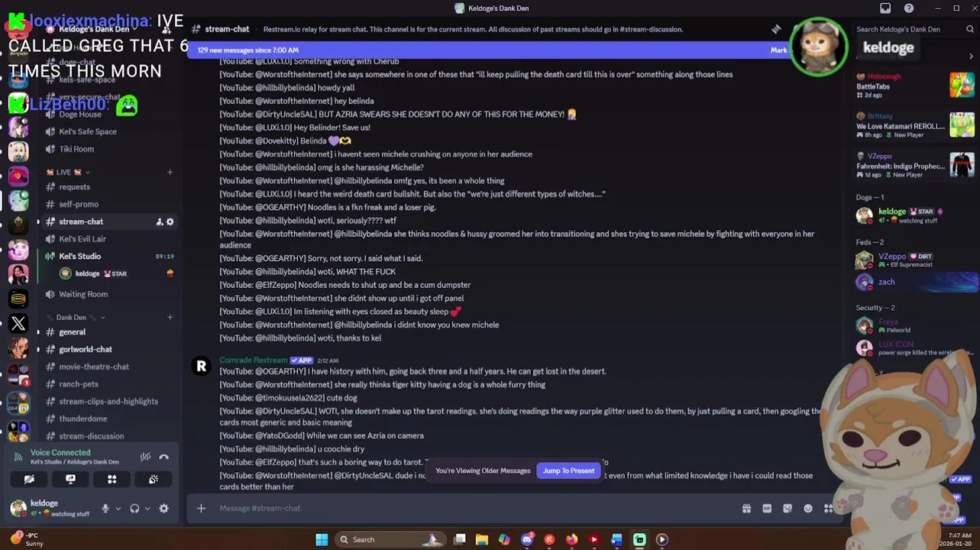
Task: Toggle noise suppression in voice panel
Action: pyautogui.click(x=145, y=457)
